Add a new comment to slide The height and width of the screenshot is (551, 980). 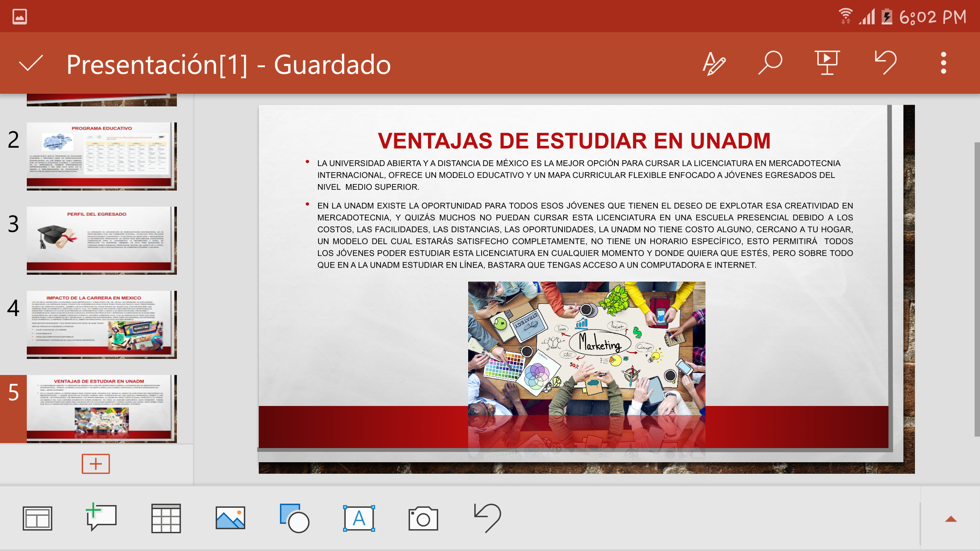coord(101,517)
